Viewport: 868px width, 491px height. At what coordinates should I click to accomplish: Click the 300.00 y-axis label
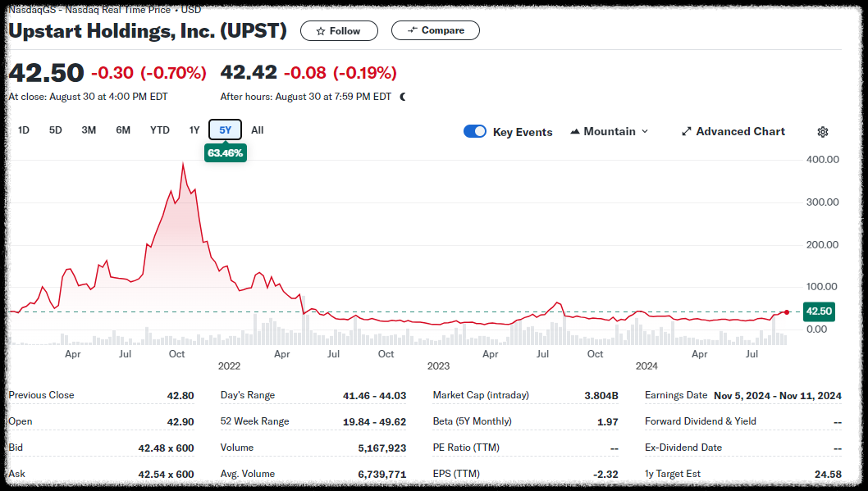coord(823,202)
